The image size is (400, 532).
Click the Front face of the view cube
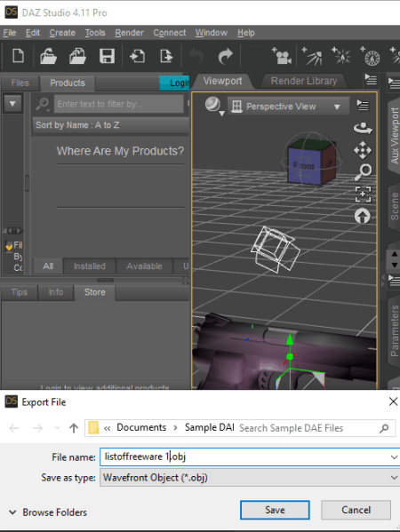(x=304, y=166)
